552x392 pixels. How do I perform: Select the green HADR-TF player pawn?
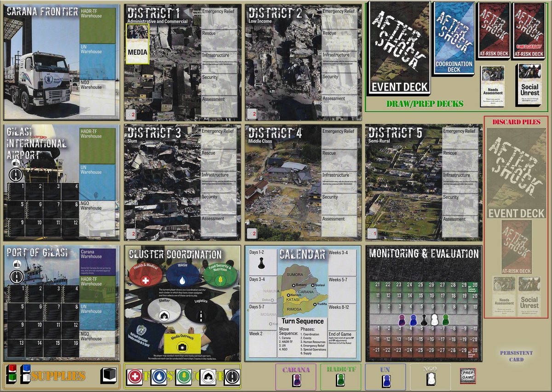tap(340, 380)
